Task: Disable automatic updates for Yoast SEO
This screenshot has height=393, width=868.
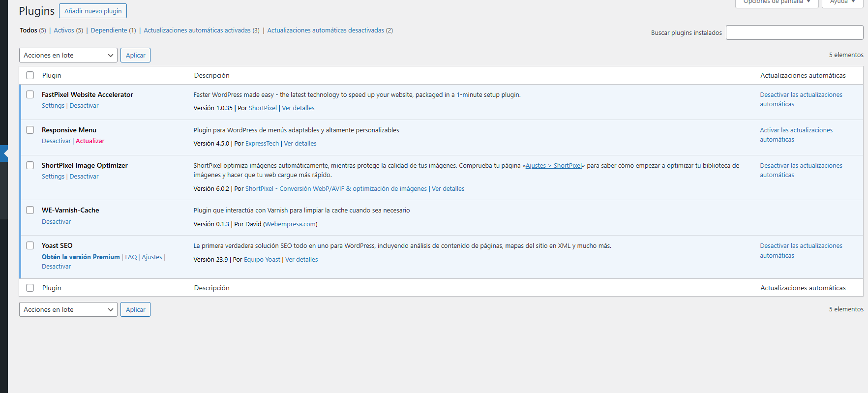Action: click(x=801, y=250)
